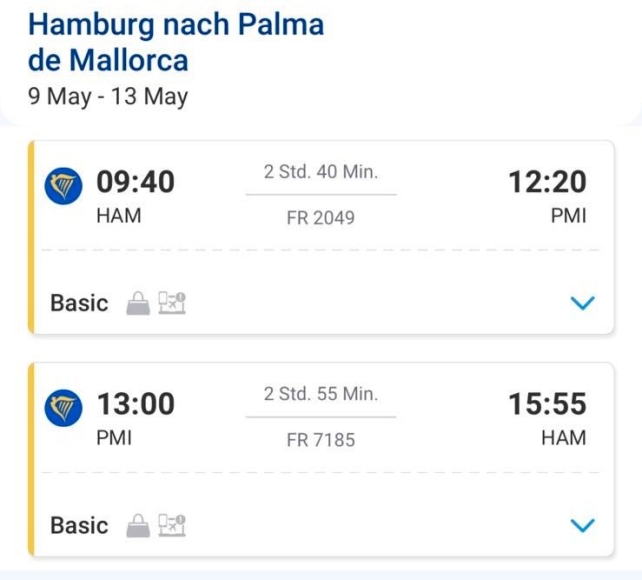Click the Ryanair logo on the 09:40 flight
Viewport: 642px width, 580px height.
click(x=64, y=186)
